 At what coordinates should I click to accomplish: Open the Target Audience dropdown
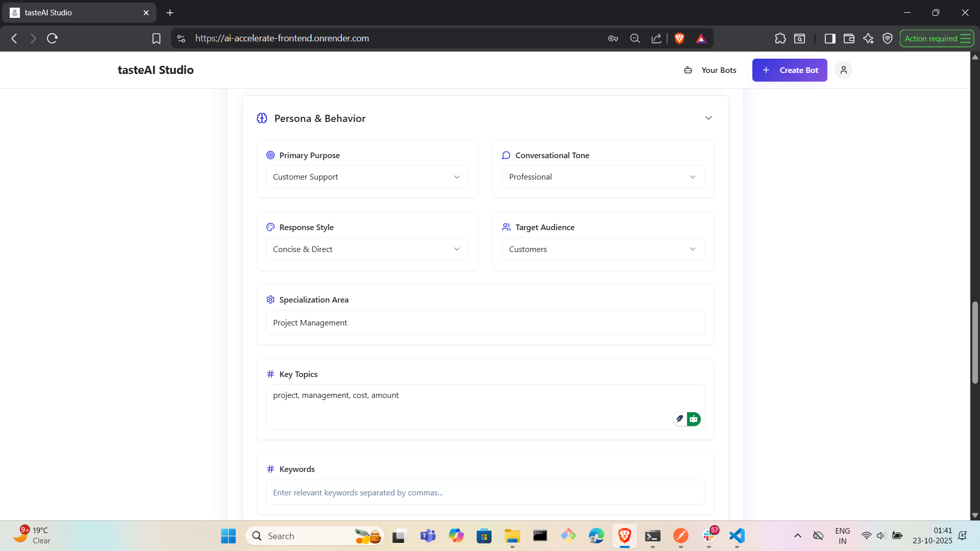point(602,249)
